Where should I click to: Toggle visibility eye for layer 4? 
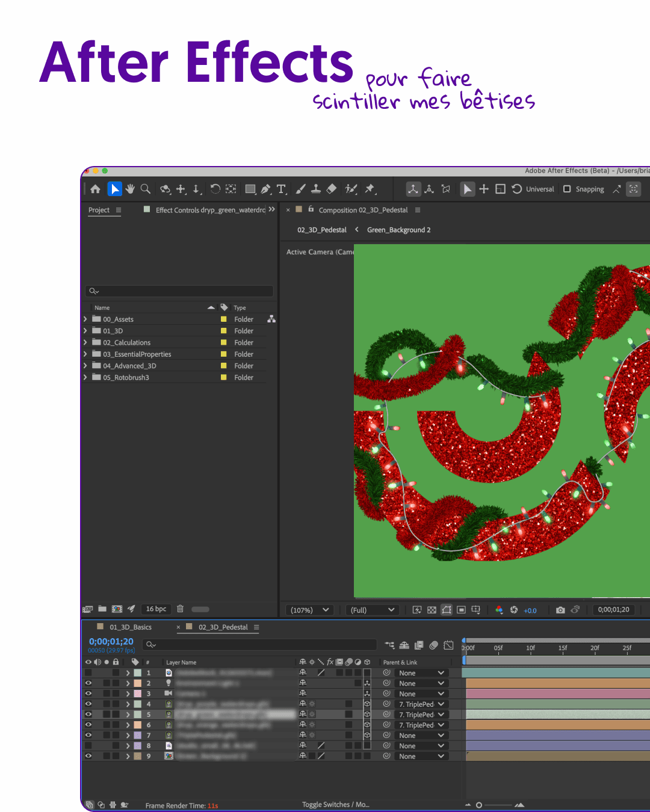pos(88,704)
